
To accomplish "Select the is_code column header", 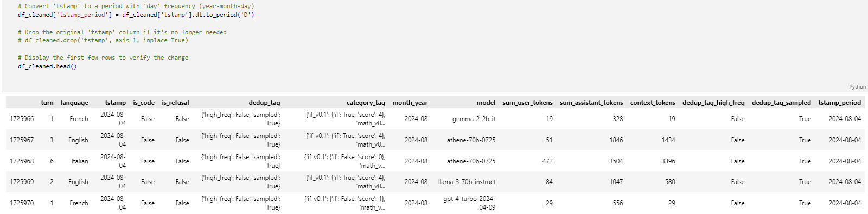I will 144,103.
